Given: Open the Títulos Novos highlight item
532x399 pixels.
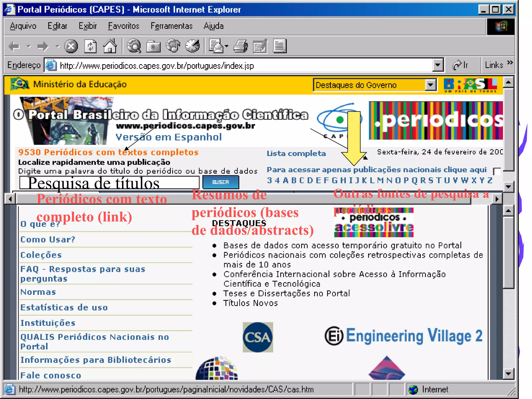Looking at the screenshot, I should pyautogui.click(x=250, y=303).
